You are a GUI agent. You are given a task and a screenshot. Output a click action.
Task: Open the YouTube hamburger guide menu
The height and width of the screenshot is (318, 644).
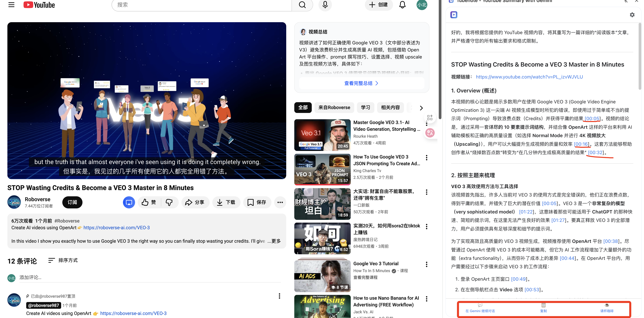tap(11, 5)
